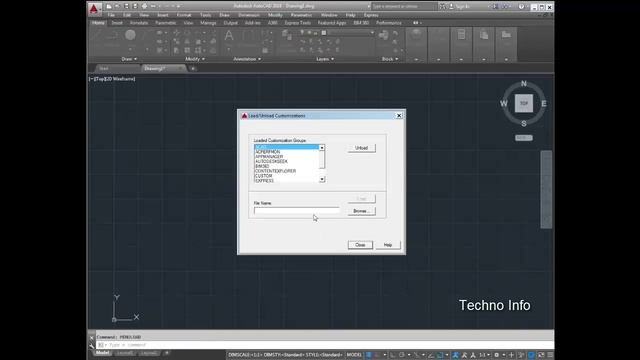
Task: Select CONTENTEXPLORER in customization groups list
Action: click(287, 171)
